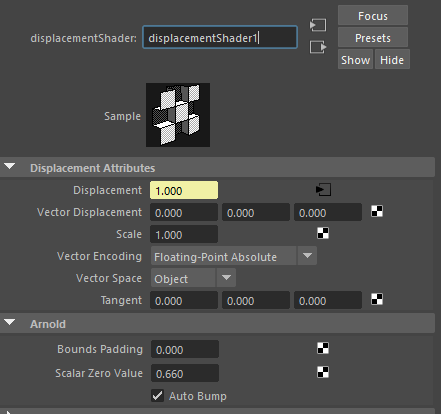Click the Scalar Zero Value input field
The height and width of the screenshot is (414, 441).
tap(185, 373)
